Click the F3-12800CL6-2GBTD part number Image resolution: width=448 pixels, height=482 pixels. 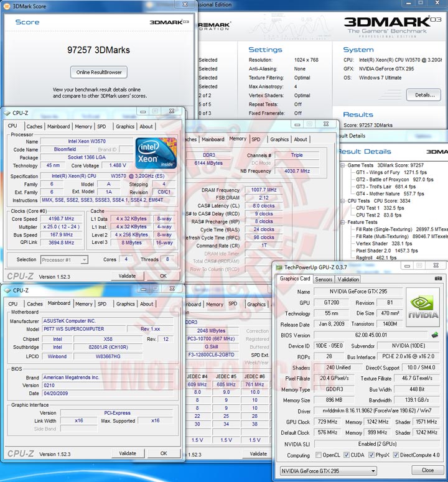212,355
